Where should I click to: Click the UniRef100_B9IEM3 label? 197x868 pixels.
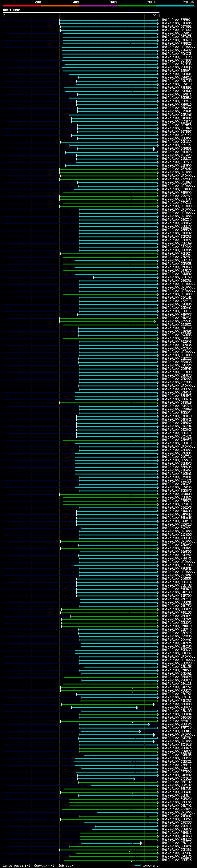(176, 64)
